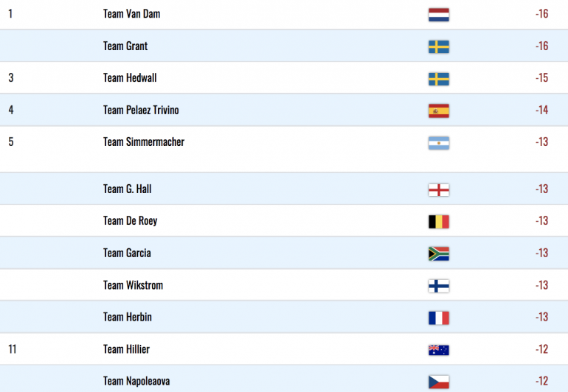Click Team Hillier's -12 score

point(542,349)
